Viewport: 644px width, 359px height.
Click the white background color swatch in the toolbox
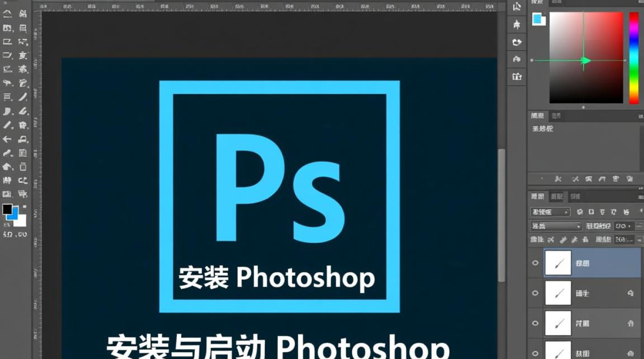click(x=21, y=221)
